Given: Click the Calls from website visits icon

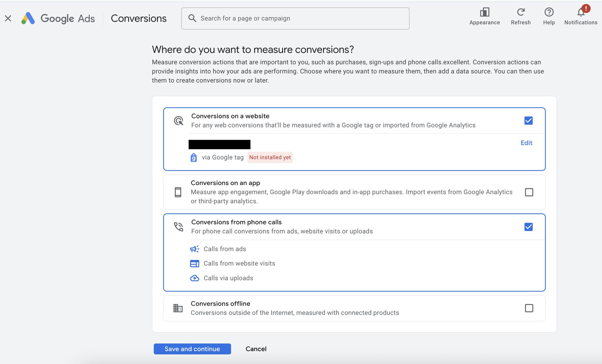Looking at the screenshot, I should click(x=195, y=264).
